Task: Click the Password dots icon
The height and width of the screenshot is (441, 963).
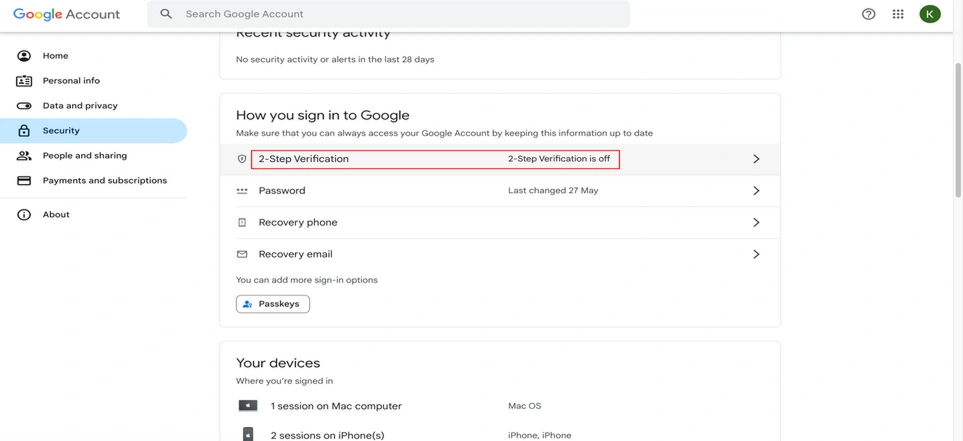Action: tap(242, 191)
